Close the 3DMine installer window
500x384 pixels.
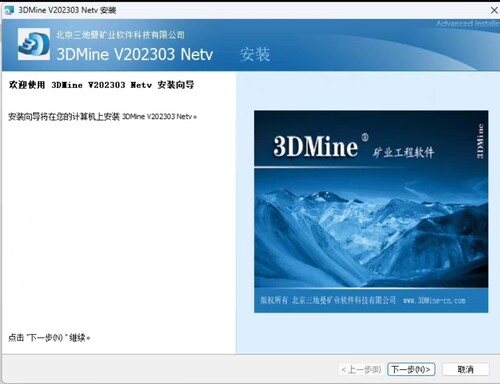point(494,10)
